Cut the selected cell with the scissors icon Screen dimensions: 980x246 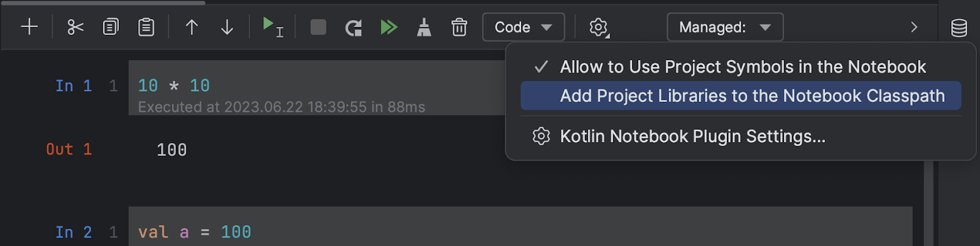[75, 27]
